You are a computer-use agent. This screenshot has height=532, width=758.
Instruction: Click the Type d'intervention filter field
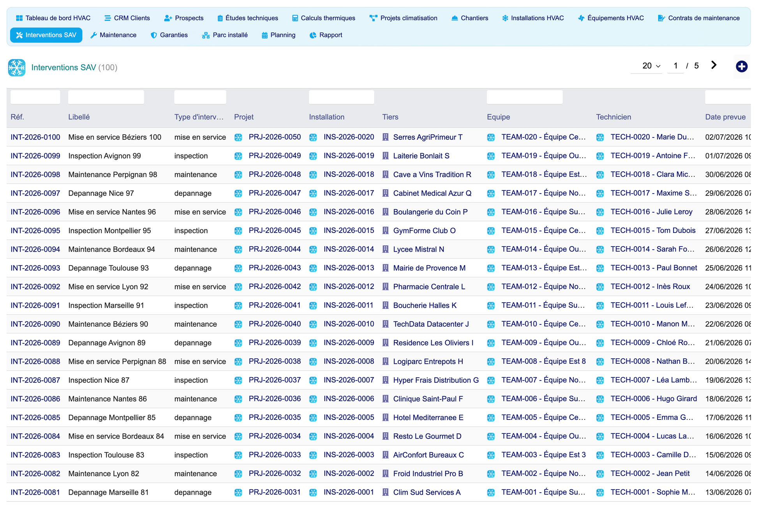point(200,97)
